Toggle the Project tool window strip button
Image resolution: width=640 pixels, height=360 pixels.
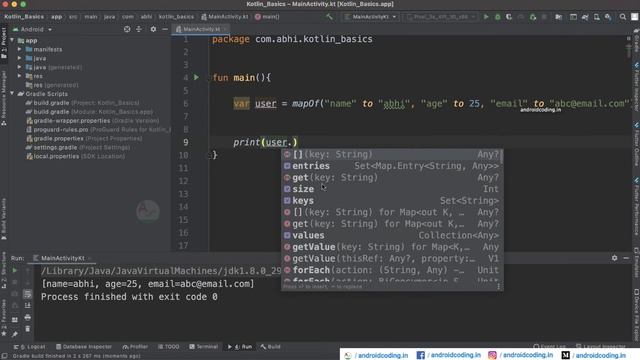click(x=4, y=43)
